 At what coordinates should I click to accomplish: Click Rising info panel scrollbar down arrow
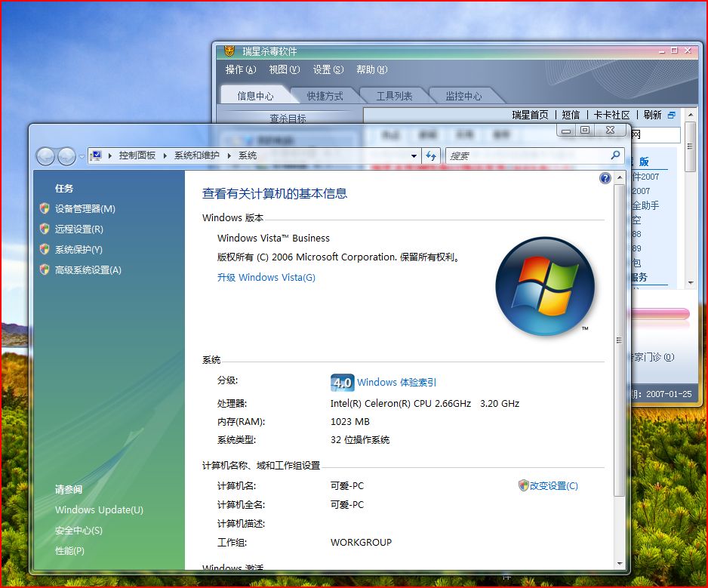(690, 283)
